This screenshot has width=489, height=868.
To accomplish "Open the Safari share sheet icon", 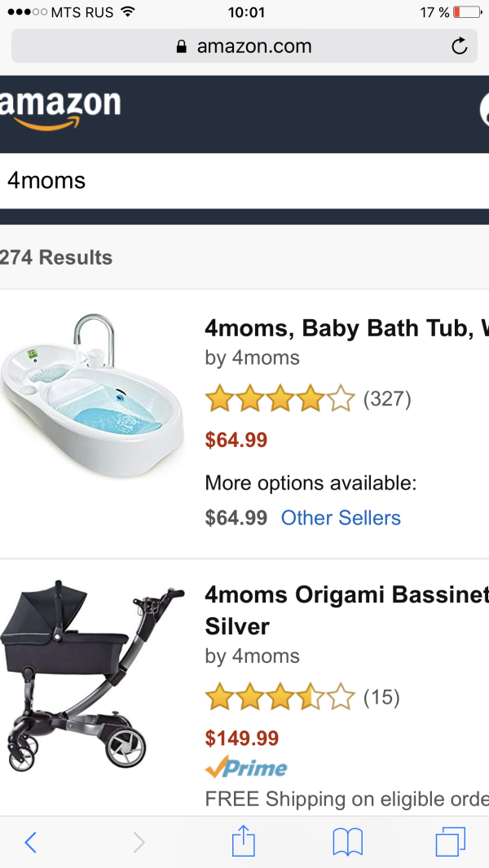I will (244, 841).
